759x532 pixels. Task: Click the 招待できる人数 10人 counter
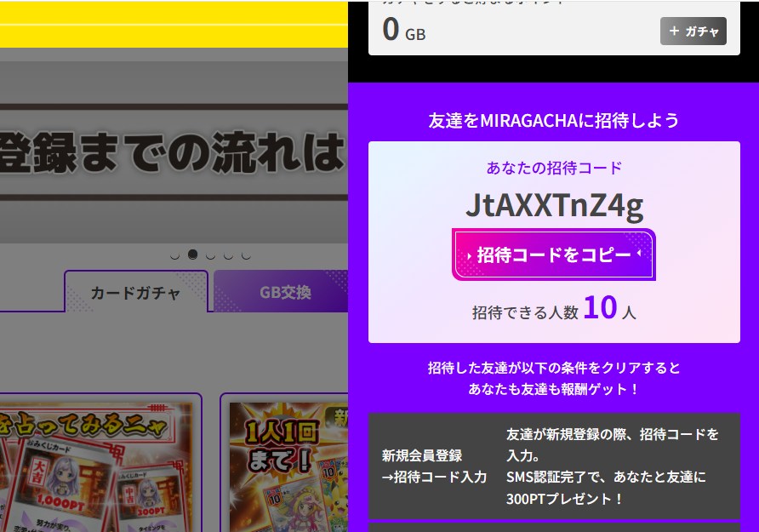click(x=554, y=310)
